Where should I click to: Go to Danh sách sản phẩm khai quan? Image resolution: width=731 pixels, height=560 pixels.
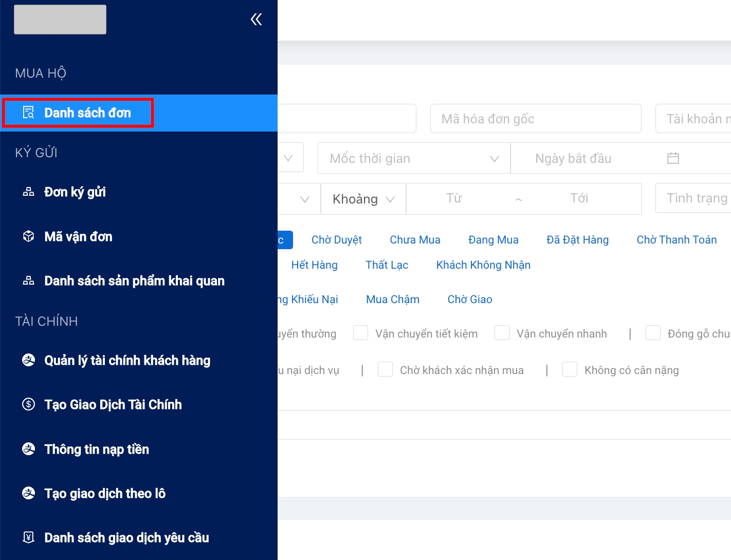pos(134,281)
